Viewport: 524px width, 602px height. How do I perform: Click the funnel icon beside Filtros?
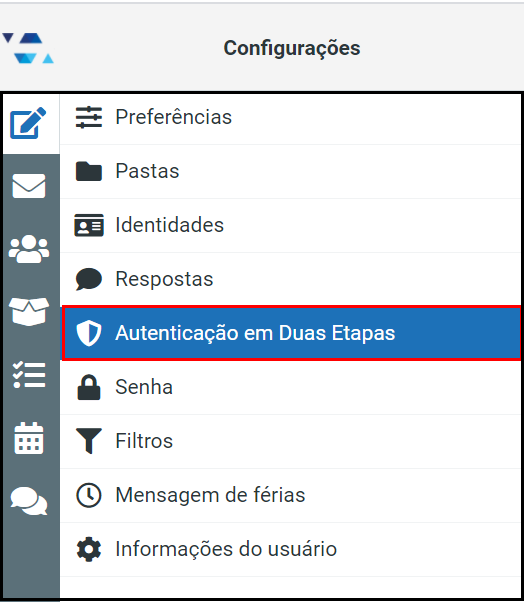[x=89, y=441]
